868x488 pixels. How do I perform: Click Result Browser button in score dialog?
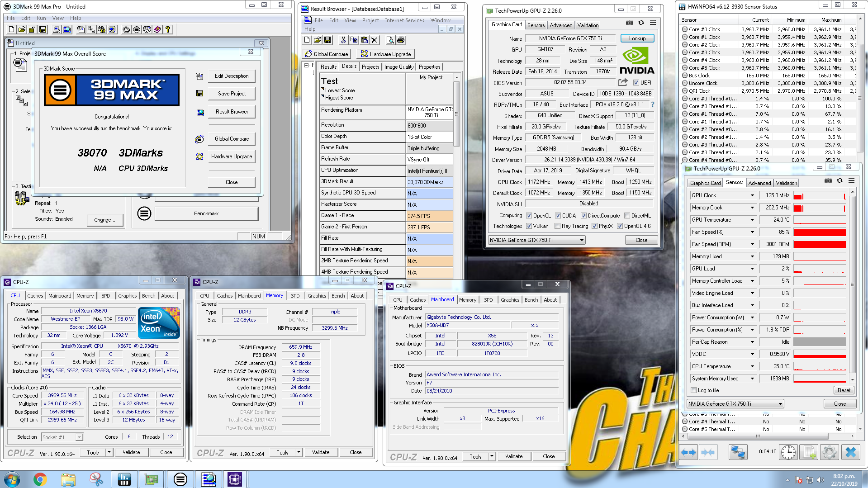(x=232, y=112)
